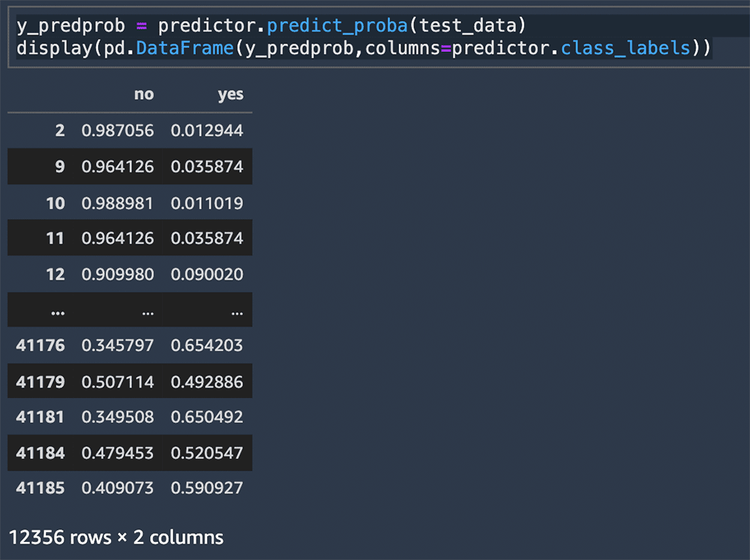Click DataFrame in the code line
The width and height of the screenshot is (750, 560).
point(184,48)
